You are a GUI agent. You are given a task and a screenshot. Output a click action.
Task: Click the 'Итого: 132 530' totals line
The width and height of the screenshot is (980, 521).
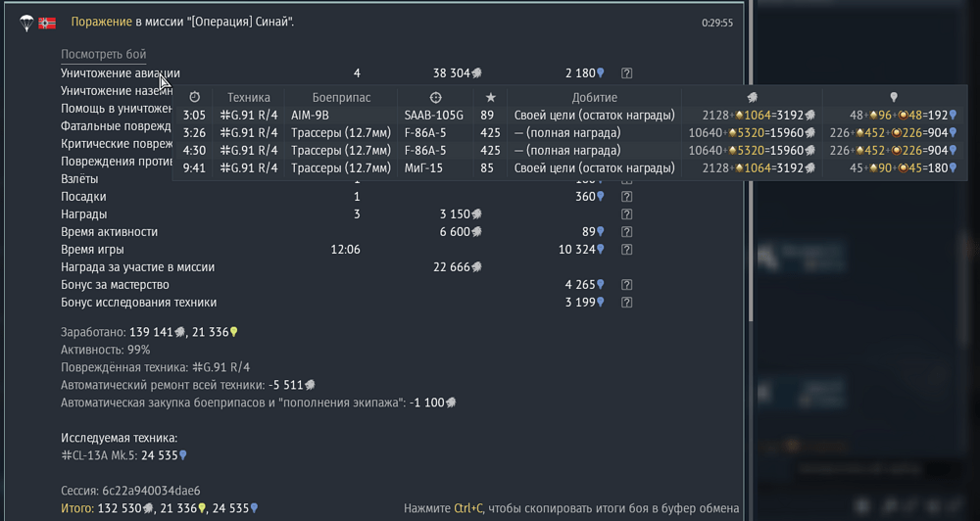[160, 508]
